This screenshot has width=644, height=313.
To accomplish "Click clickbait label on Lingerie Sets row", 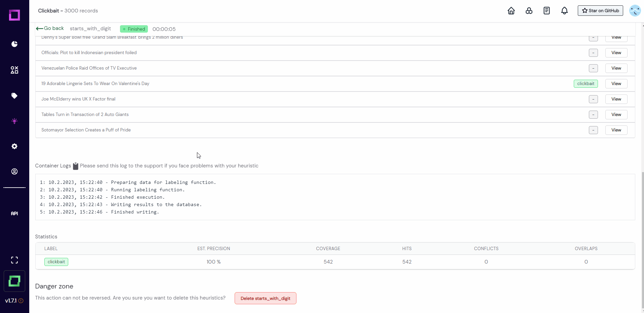I will (586, 84).
